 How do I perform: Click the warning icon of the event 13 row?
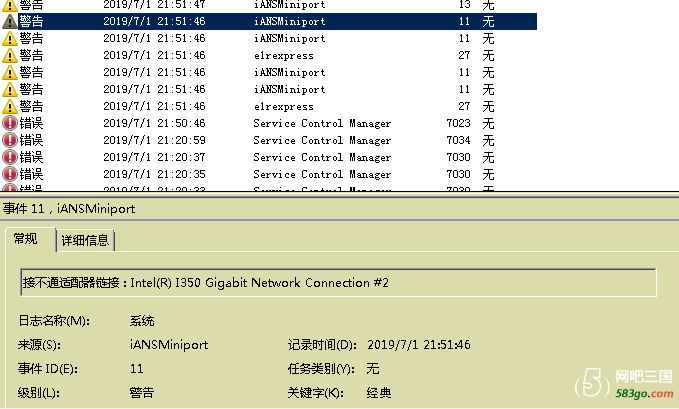10,5
